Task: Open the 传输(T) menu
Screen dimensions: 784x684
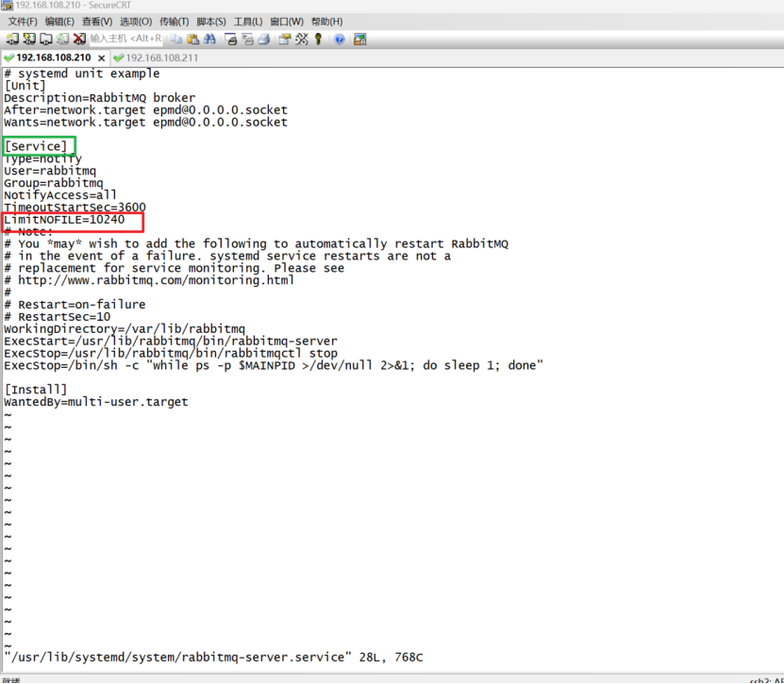Action: [174, 22]
